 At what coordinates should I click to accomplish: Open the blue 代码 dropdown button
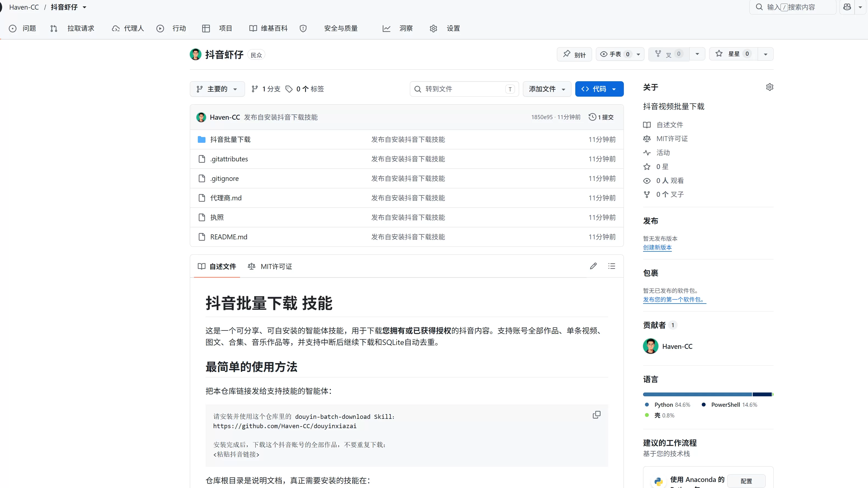coord(599,89)
